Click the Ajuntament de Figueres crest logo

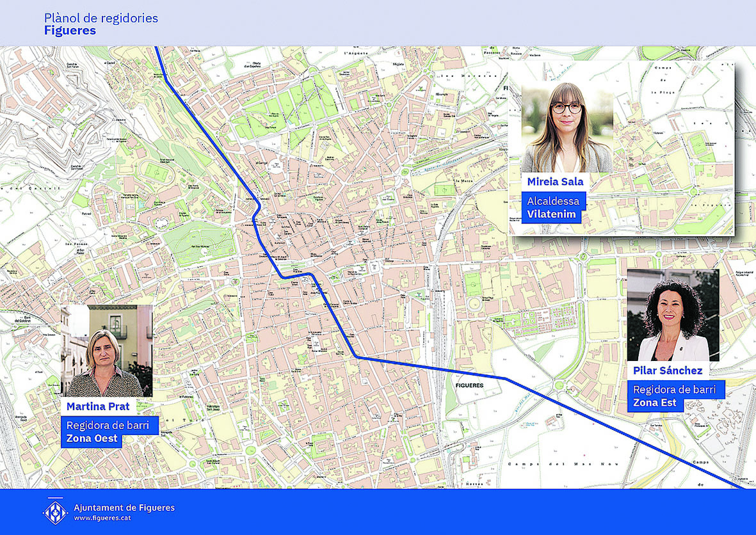(55, 512)
